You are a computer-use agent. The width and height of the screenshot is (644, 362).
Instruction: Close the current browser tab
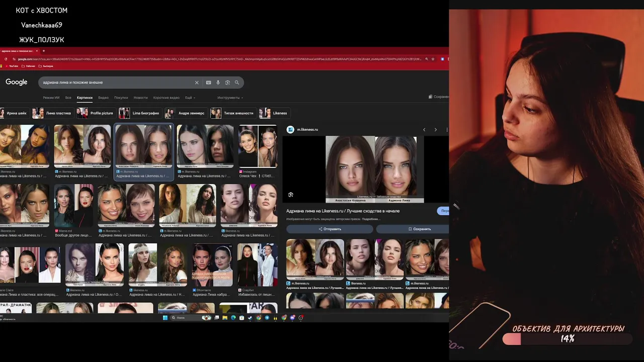[36, 51]
